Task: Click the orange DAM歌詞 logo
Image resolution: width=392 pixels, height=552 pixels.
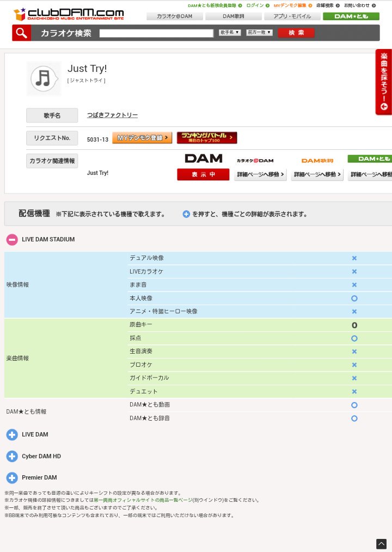Action: [x=317, y=161]
